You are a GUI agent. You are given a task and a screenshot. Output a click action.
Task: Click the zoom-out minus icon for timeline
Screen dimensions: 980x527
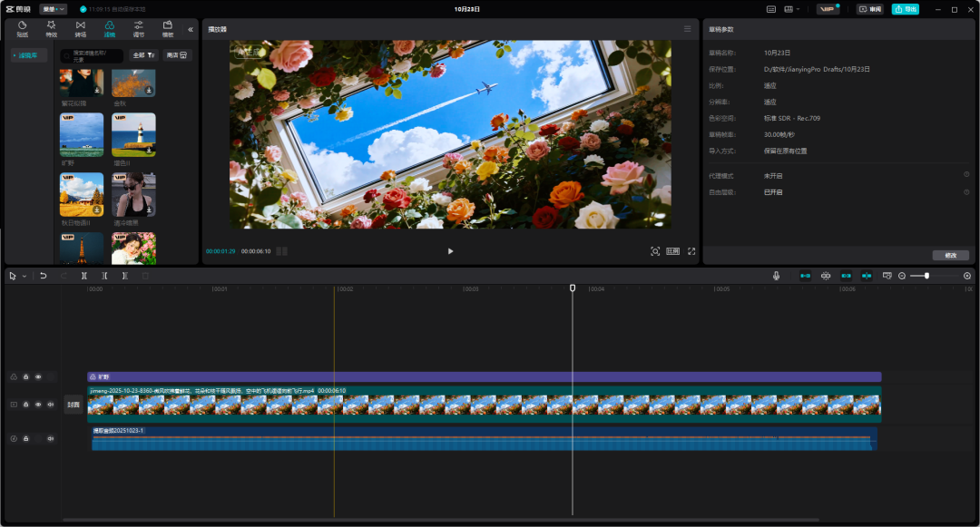(x=902, y=276)
